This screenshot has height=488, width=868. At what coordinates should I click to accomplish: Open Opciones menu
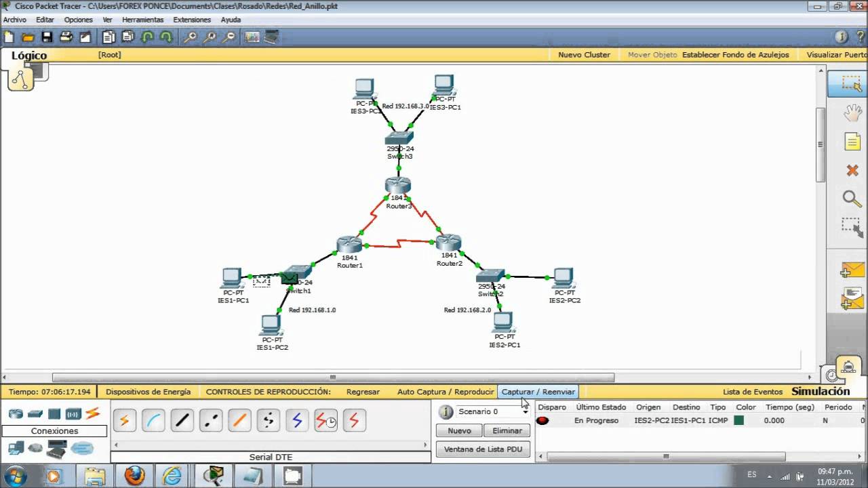pyautogui.click(x=79, y=20)
